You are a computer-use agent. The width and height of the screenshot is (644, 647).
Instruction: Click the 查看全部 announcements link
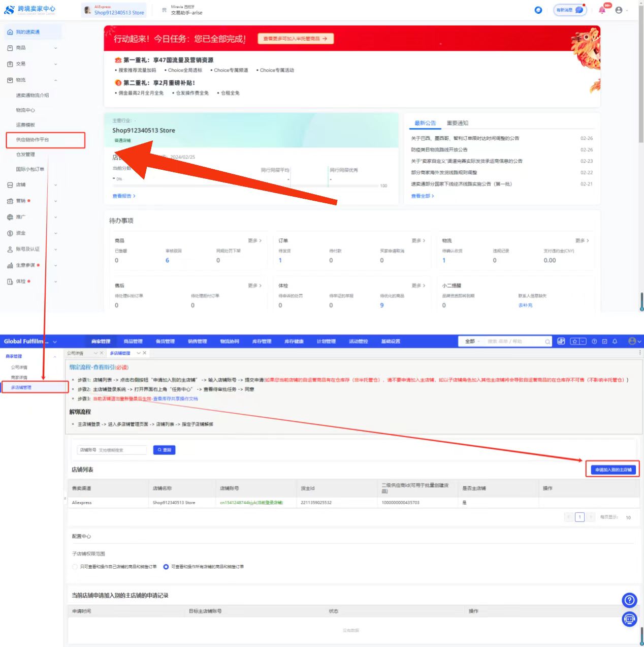(x=423, y=196)
